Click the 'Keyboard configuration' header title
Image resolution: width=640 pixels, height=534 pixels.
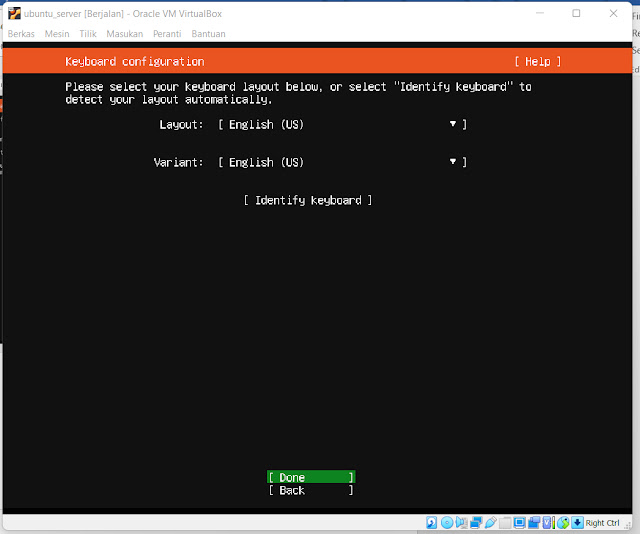click(135, 62)
